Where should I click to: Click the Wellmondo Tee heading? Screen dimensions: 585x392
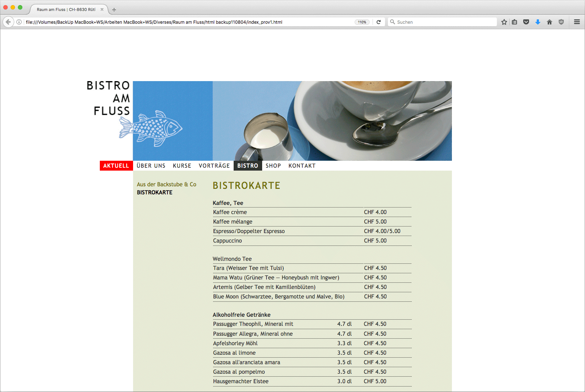click(x=232, y=259)
